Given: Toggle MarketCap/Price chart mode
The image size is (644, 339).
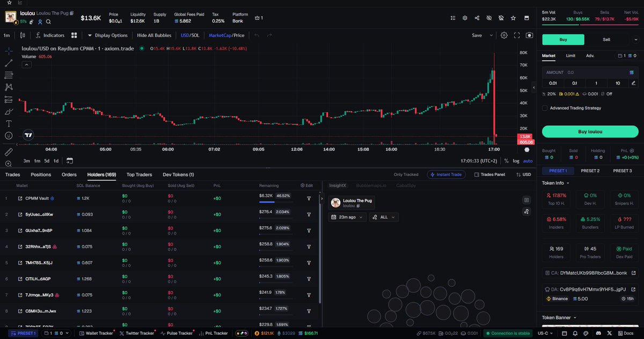Looking at the screenshot, I should 226,35.
